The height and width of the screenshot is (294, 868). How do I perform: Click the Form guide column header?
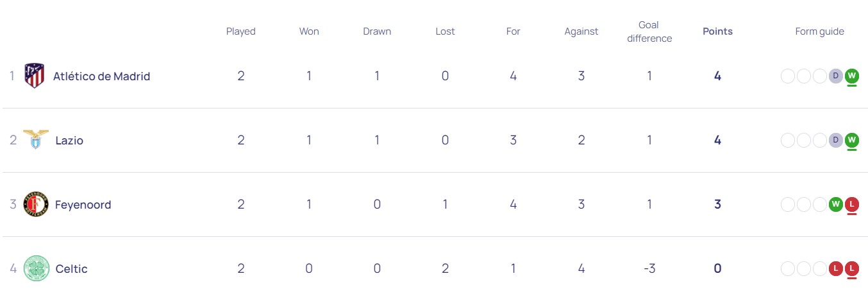coord(819,31)
